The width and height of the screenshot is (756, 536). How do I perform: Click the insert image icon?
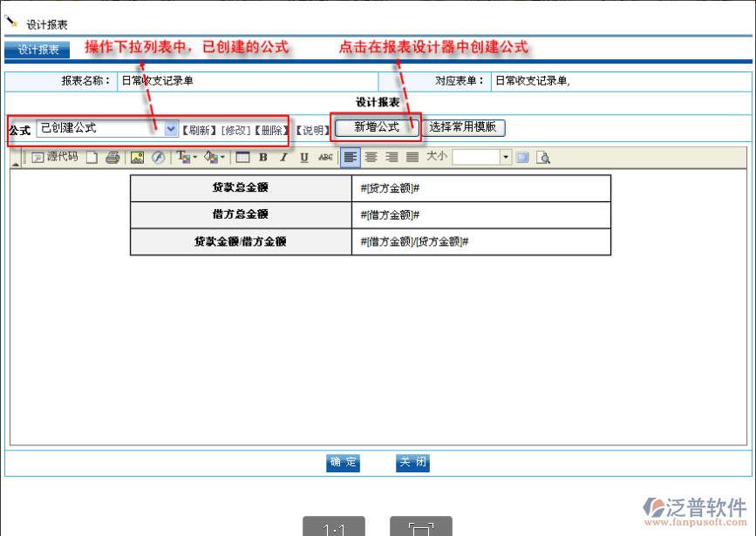(x=137, y=158)
